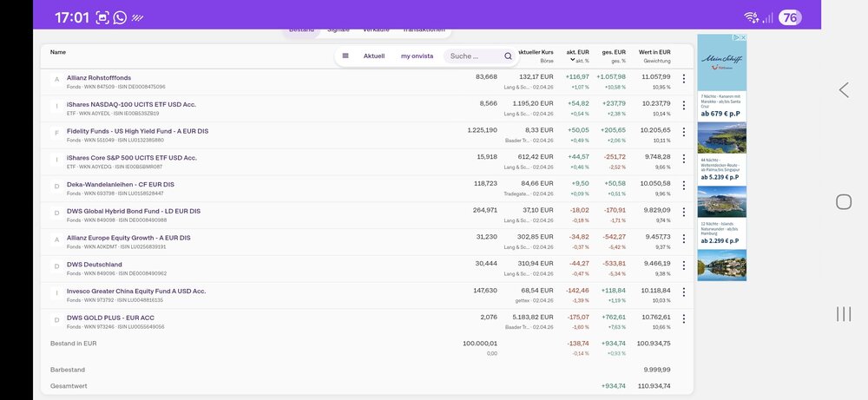Screen dimensions: 868x400
Task: Sort by ges. EUR column header
Action: pyautogui.click(x=614, y=52)
